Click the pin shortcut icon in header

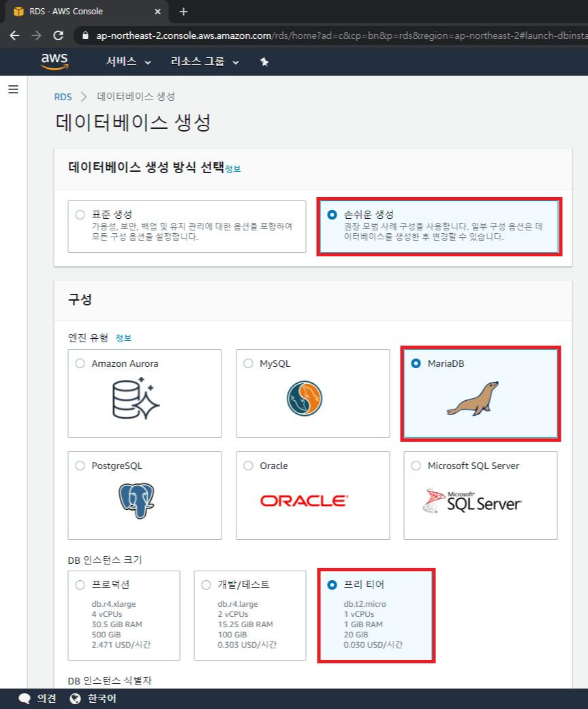(264, 62)
